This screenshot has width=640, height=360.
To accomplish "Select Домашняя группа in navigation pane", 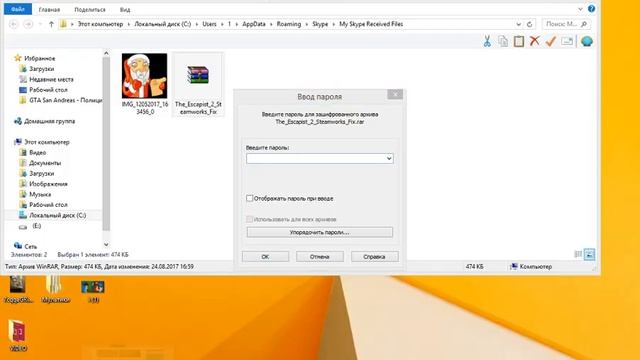I will coord(49,121).
